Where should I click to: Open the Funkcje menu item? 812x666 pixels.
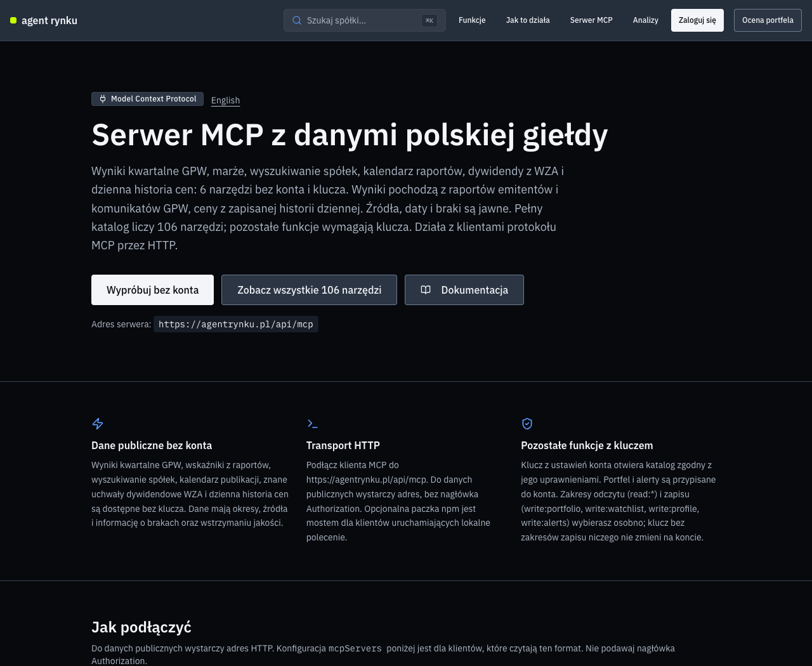click(x=472, y=20)
